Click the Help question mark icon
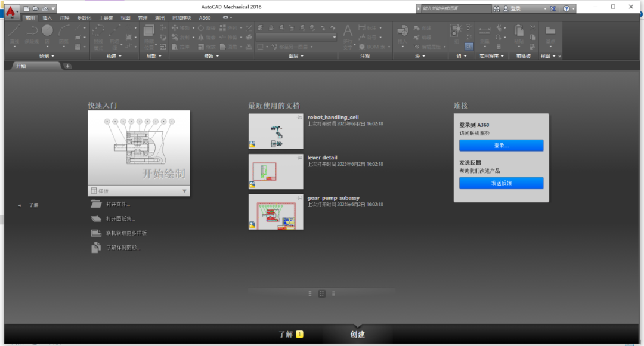This screenshot has height=346, width=644. pos(566,9)
